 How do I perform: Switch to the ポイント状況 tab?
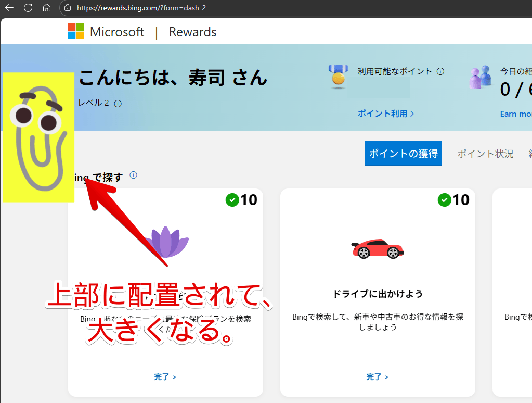click(485, 154)
